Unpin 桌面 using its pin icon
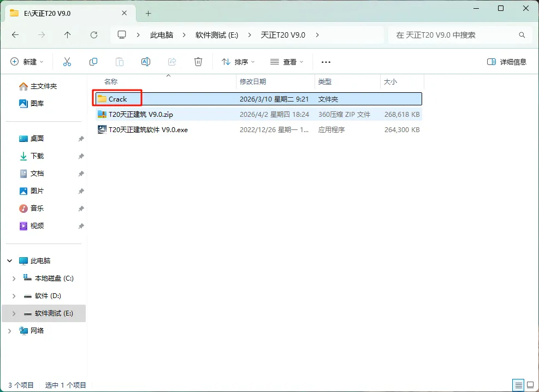This screenshot has width=539, height=392. click(x=81, y=139)
